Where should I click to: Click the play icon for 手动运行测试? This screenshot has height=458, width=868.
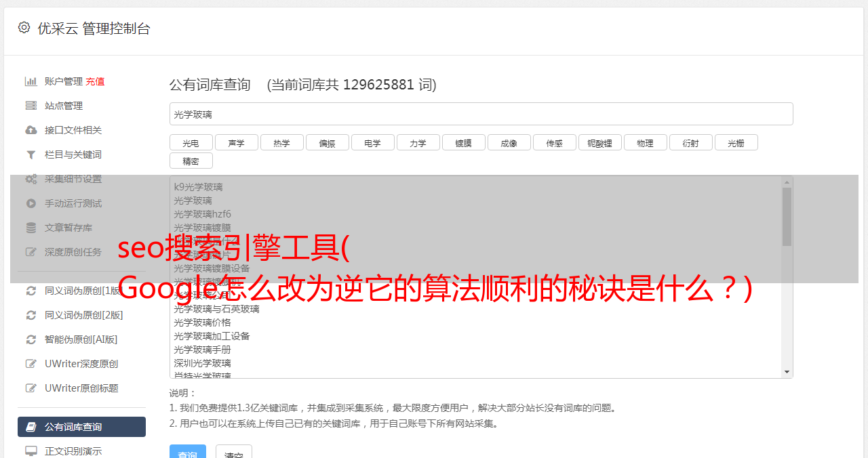tap(31, 203)
